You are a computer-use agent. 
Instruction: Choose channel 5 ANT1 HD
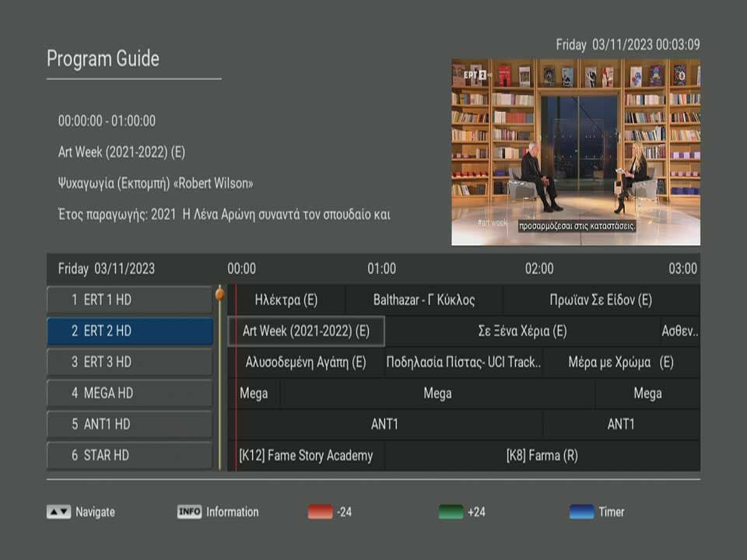point(129,424)
